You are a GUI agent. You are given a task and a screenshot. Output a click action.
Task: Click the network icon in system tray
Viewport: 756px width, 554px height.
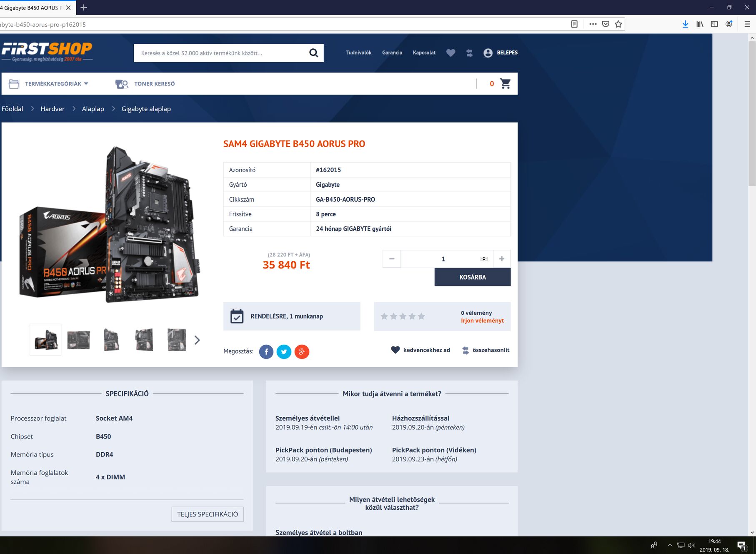[681, 545]
